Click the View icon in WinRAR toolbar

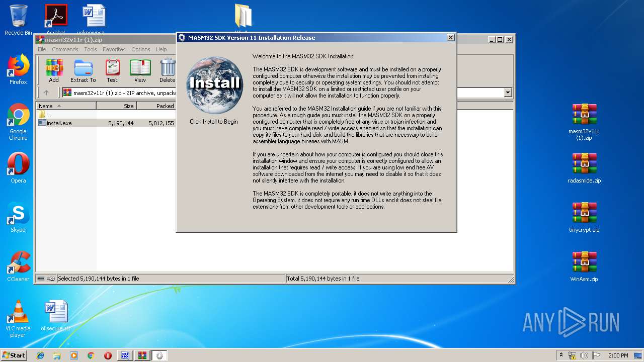pos(140,71)
